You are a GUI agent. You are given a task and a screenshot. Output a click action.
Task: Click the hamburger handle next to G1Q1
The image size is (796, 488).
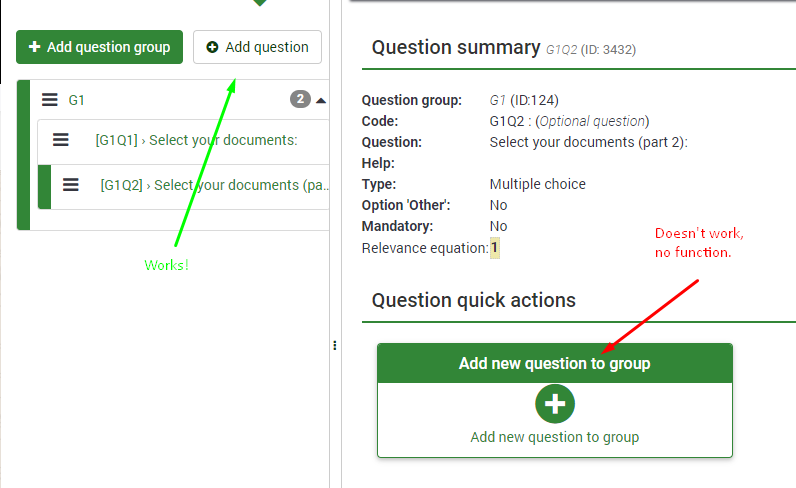click(61, 140)
